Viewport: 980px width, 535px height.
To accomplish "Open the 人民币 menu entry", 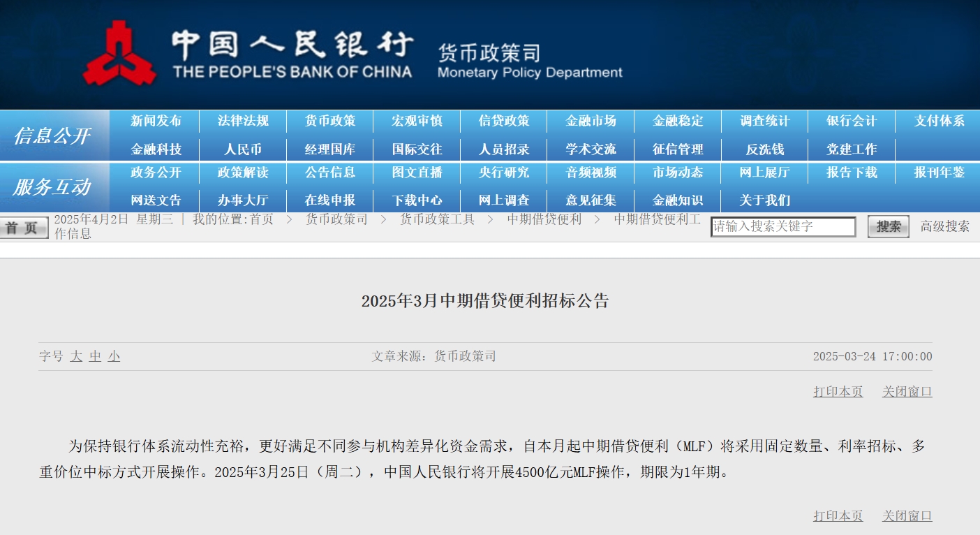I will [x=243, y=149].
